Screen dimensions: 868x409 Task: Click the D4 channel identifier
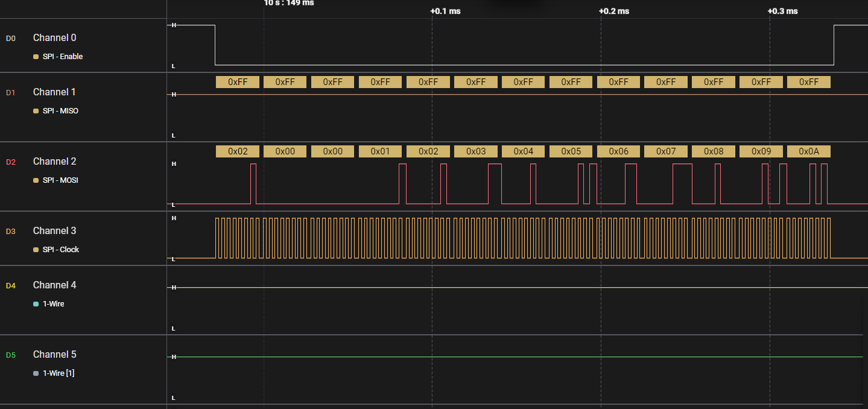point(10,285)
